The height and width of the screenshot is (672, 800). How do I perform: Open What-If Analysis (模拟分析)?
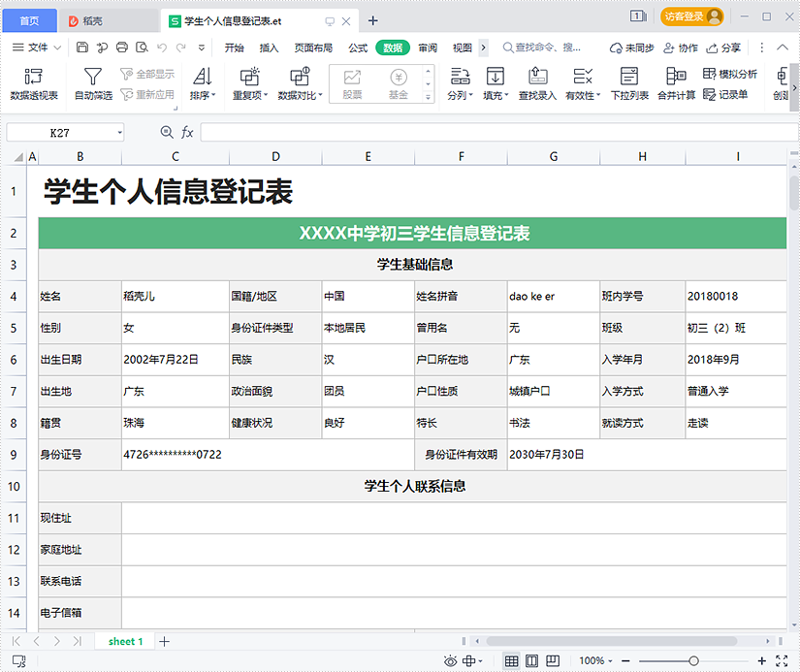pyautogui.click(x=729, y=74)
